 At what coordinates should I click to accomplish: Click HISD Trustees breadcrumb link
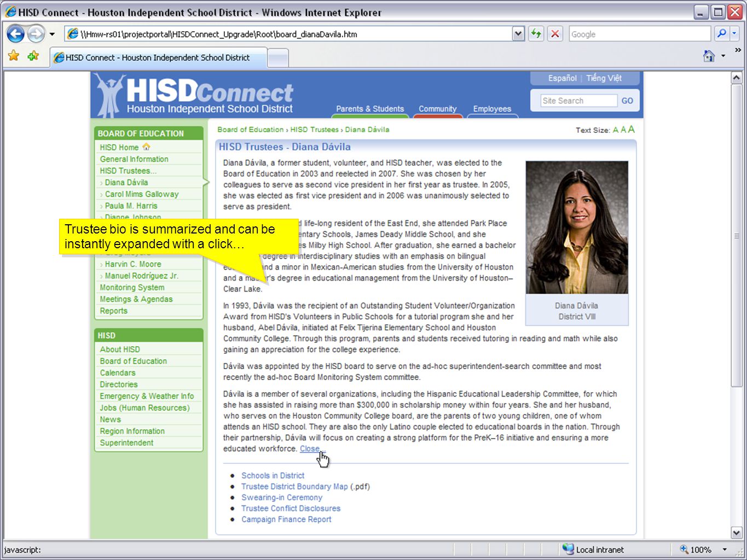314,130
